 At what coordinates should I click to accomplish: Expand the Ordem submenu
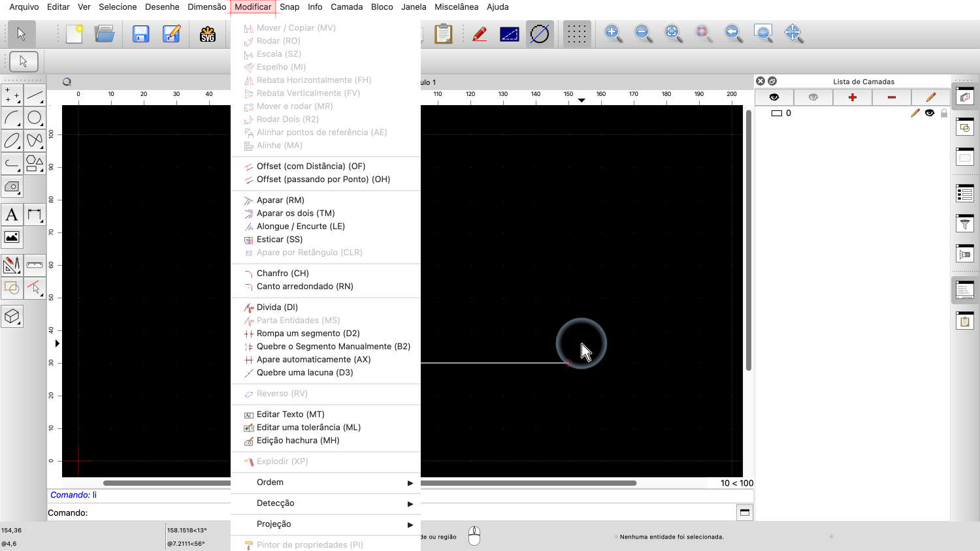pos(325,482)
